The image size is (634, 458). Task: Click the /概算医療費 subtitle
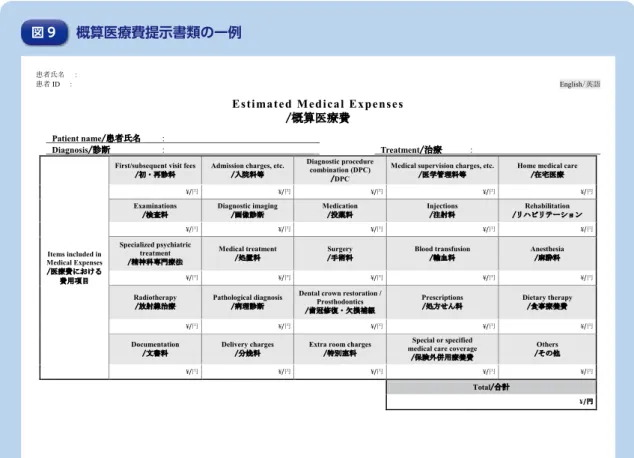point(318,118)
